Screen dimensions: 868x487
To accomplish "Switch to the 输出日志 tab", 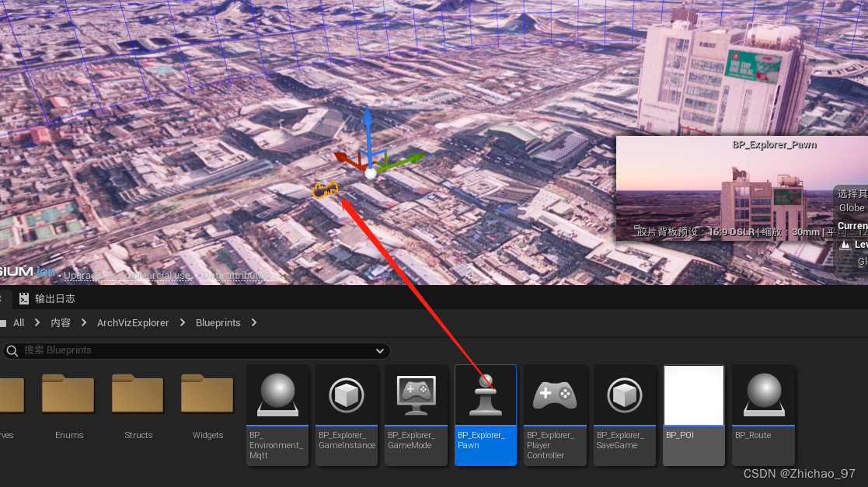I will 53,297.
